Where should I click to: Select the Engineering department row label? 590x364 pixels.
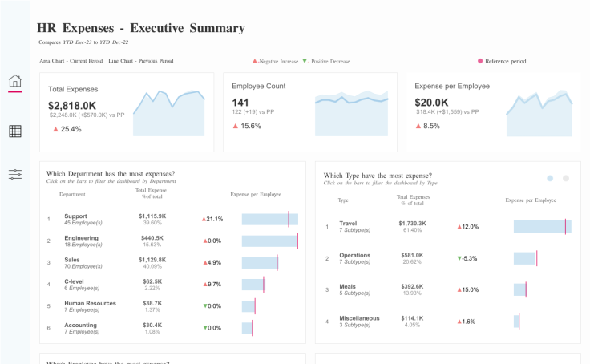point(81,237)
